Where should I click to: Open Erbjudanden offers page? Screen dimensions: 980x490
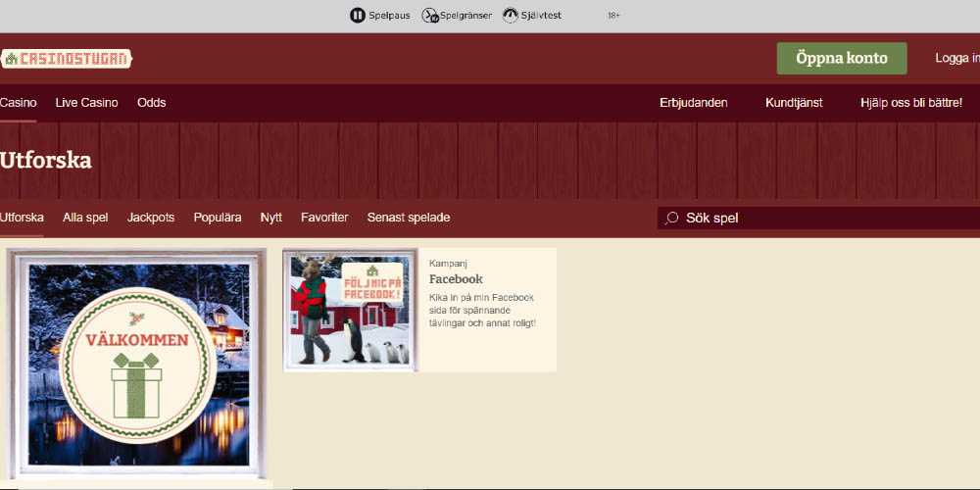693,103
